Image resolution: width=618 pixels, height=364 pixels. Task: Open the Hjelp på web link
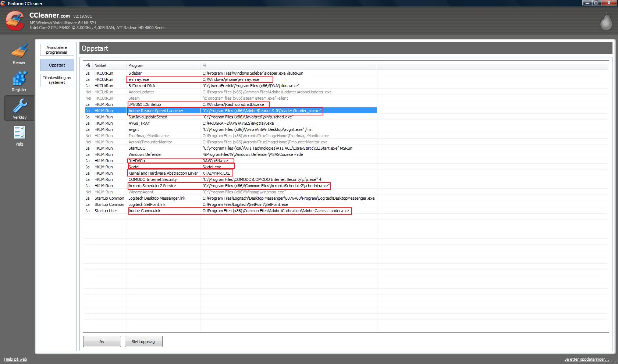pos(15,359)
